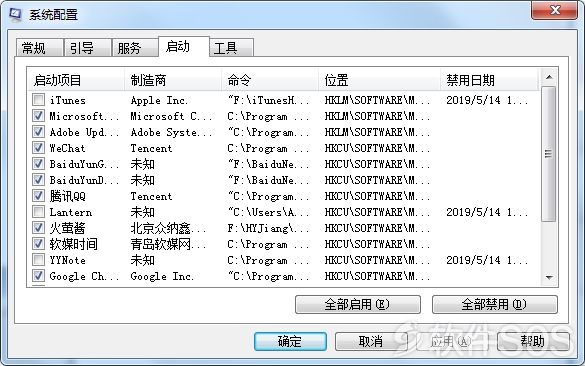Screen dimensions: 585x366
Task: Click the "C:\Users\A... command cell
Action: [268, 212]
